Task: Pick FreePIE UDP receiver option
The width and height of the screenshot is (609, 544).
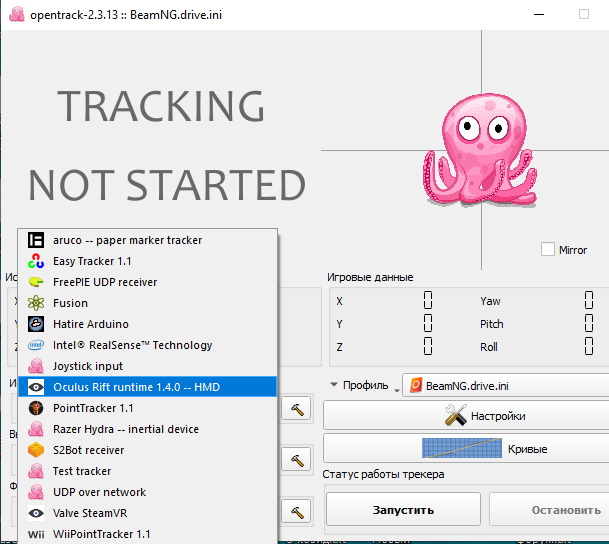Action: click(148, 282)
